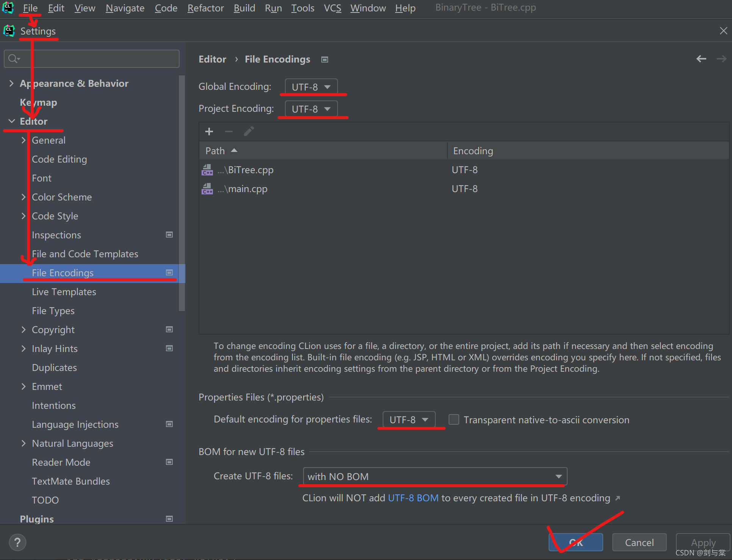Image resolution: width=732 pixels, height=560 pixels.
Task: Select the main.cpp row in table
Action: pyautogui.click(x=464, y=189)
